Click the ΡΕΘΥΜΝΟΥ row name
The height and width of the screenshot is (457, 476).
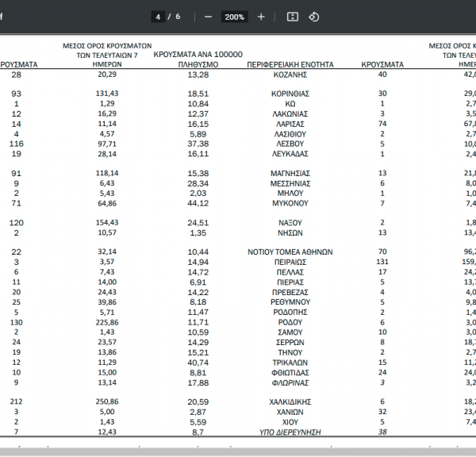[290, 302]
